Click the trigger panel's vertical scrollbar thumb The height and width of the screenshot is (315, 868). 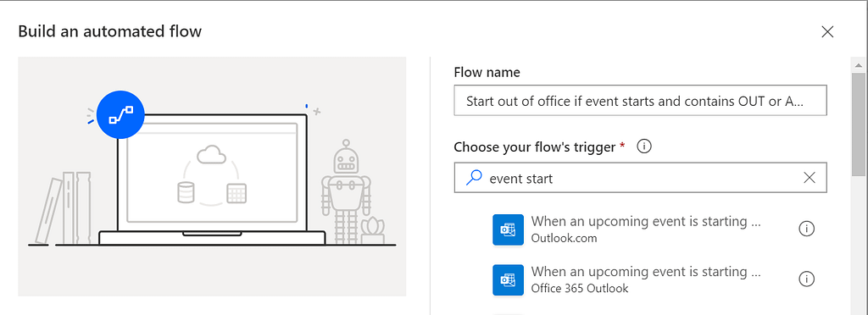pyautogui.click(x=859, y=124)
